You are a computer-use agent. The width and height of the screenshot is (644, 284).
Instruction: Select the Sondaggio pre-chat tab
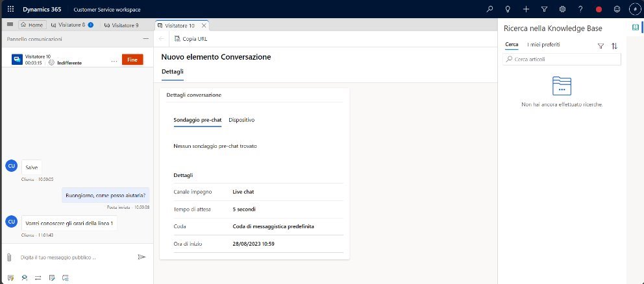point(197,120)
